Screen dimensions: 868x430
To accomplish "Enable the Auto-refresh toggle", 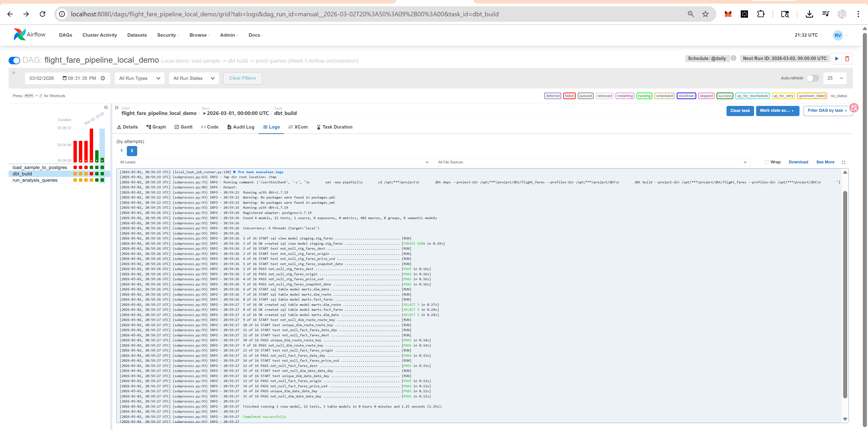I will pos(813,78).
